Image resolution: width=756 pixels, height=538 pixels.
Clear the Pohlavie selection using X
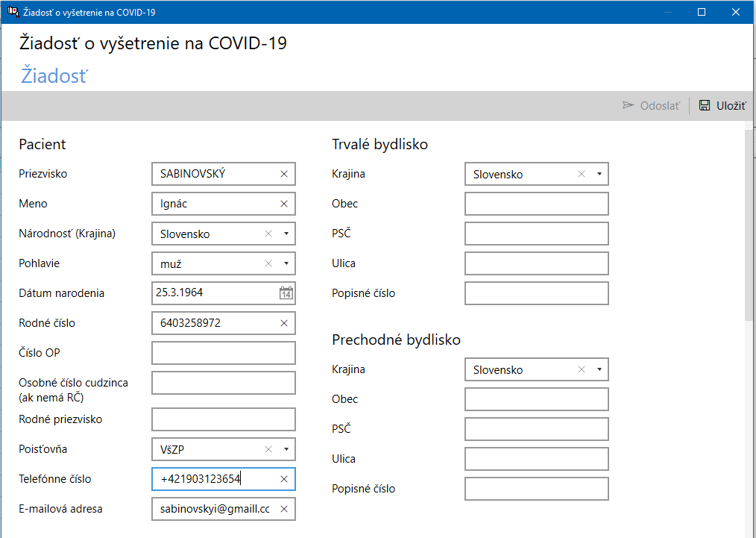coord(268,263)
